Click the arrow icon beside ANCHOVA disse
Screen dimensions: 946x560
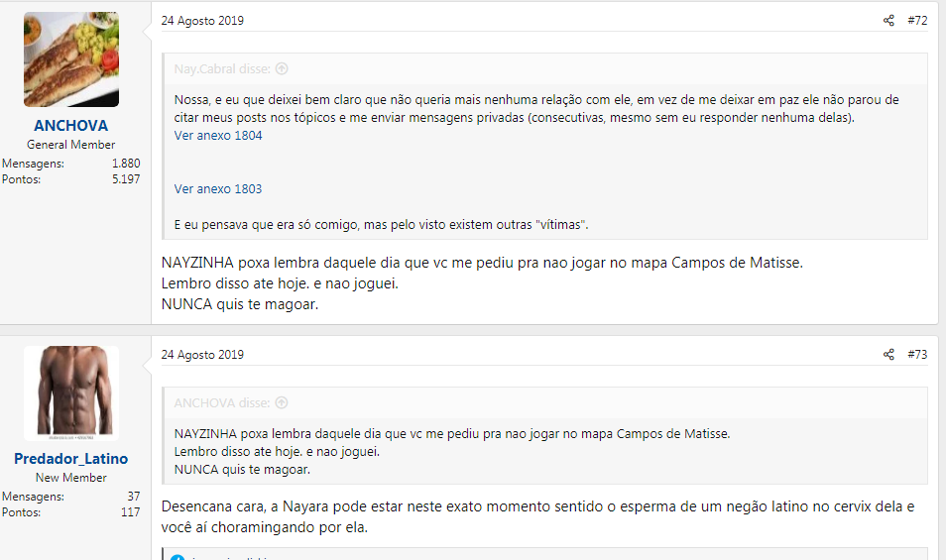click(x=282, y=403)
